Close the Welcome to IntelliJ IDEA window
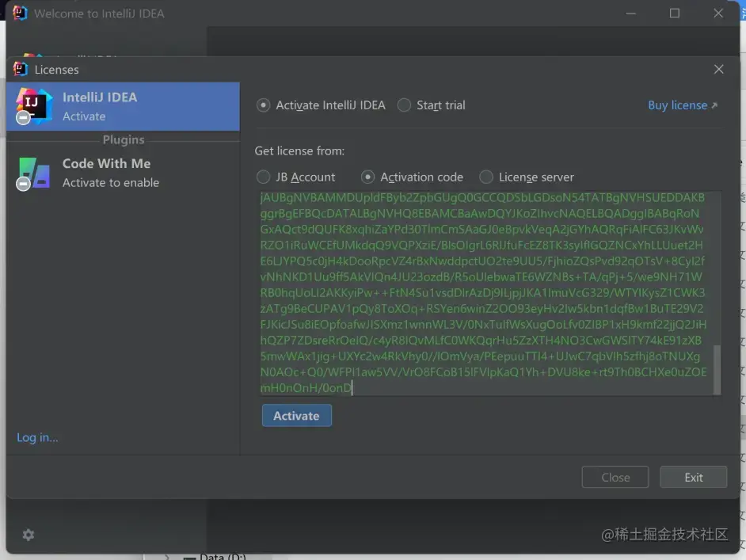The width and height of the screenshot is (746, 560). [x=718, y=13]
